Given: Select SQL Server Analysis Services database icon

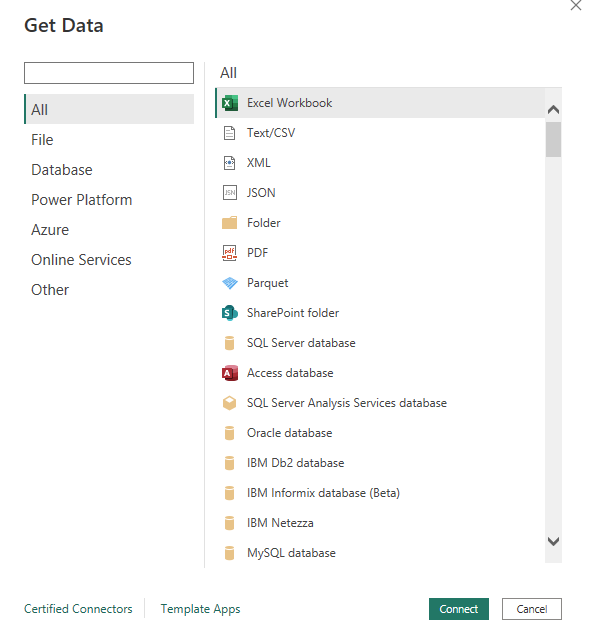Looking at the screenshot, I should click(x=229, y=403).
